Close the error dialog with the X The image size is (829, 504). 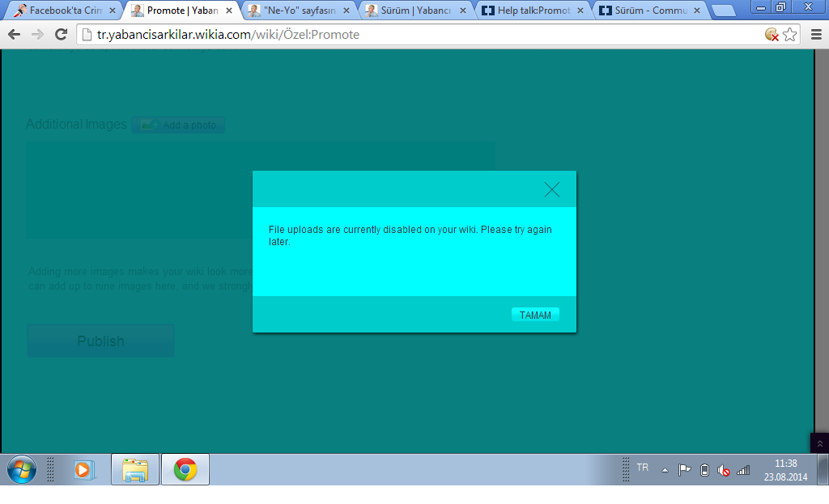coord(552,189)
